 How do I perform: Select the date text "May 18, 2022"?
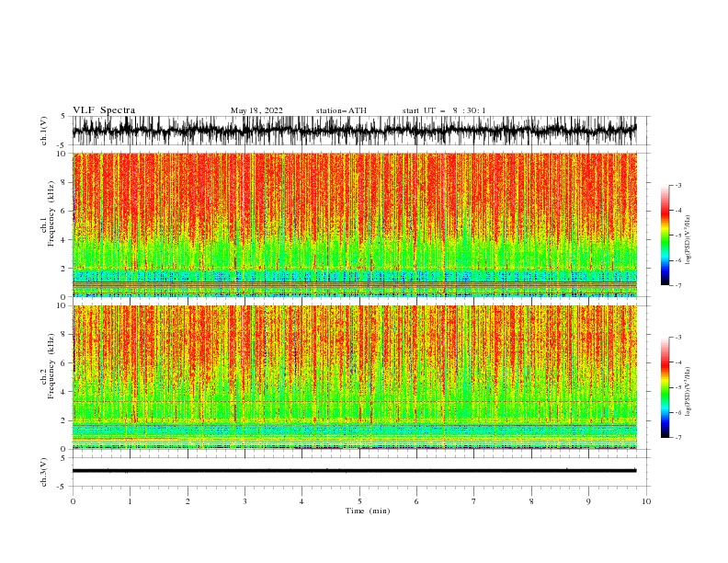tap(256, 110)
